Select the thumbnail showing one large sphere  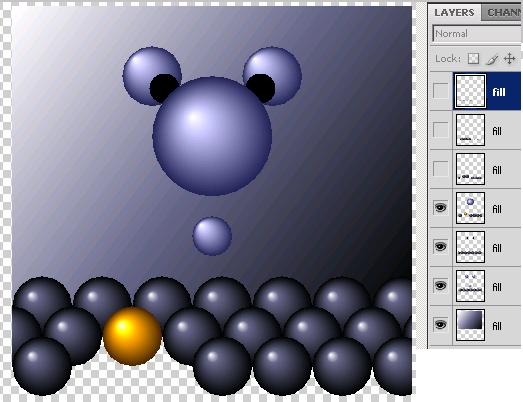point(470,208)
